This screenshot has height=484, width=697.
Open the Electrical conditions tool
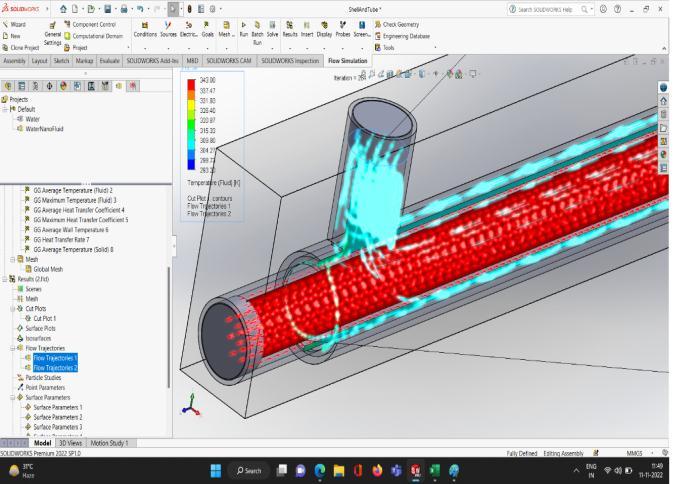click(189, 29)
